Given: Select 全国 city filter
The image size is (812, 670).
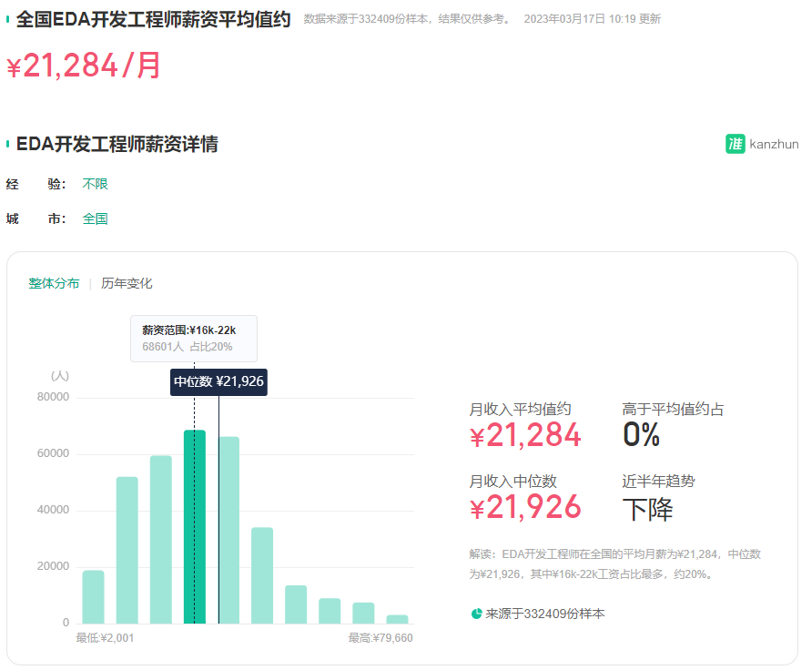Looking at the screenshot, I should click(x=95, y=218).
